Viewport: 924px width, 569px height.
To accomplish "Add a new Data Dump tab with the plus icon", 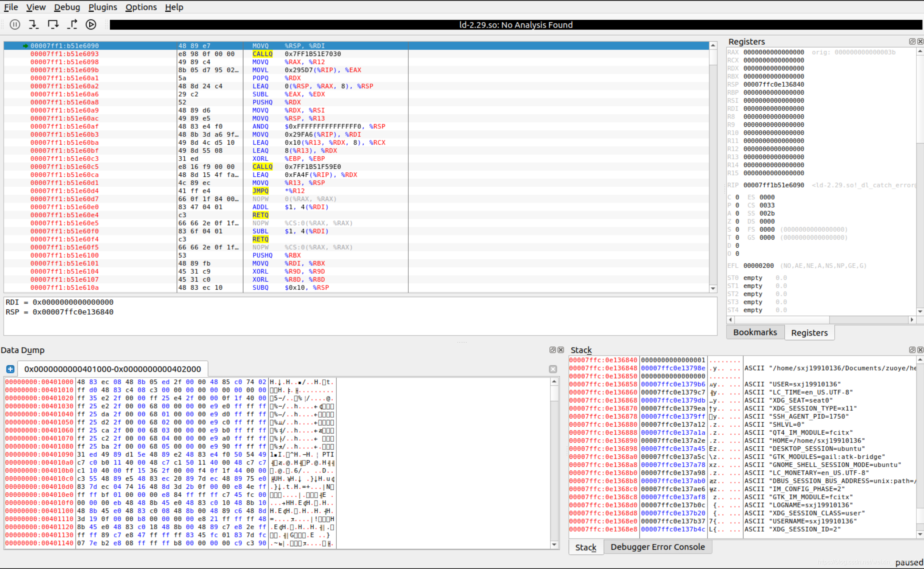I will coord(10,369).
